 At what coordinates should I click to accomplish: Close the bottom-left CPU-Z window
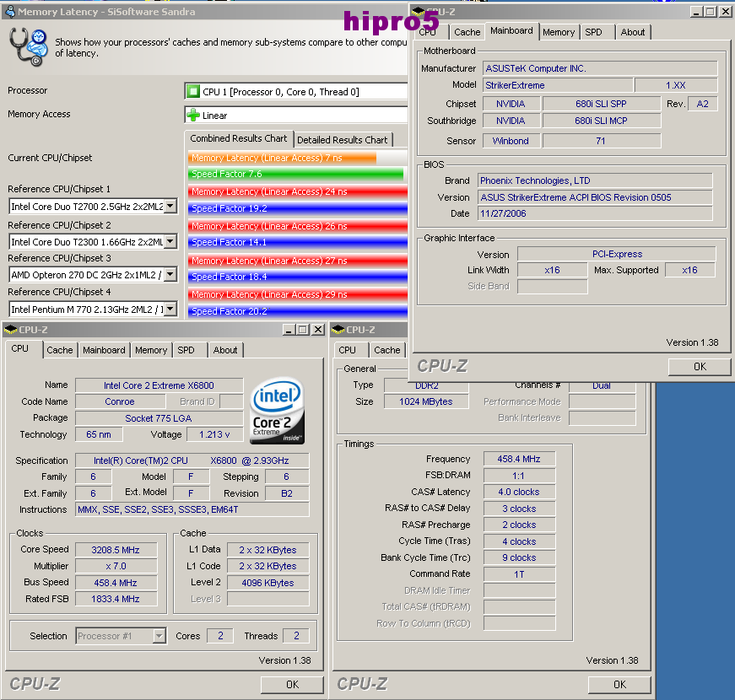(318, 330)
